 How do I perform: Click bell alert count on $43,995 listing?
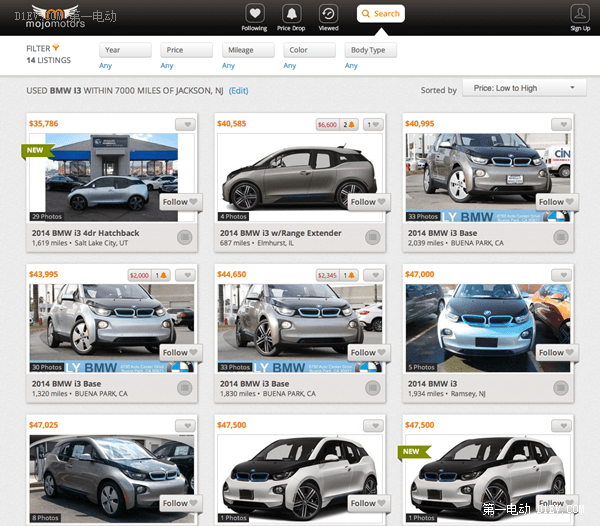tap(161, 275)
